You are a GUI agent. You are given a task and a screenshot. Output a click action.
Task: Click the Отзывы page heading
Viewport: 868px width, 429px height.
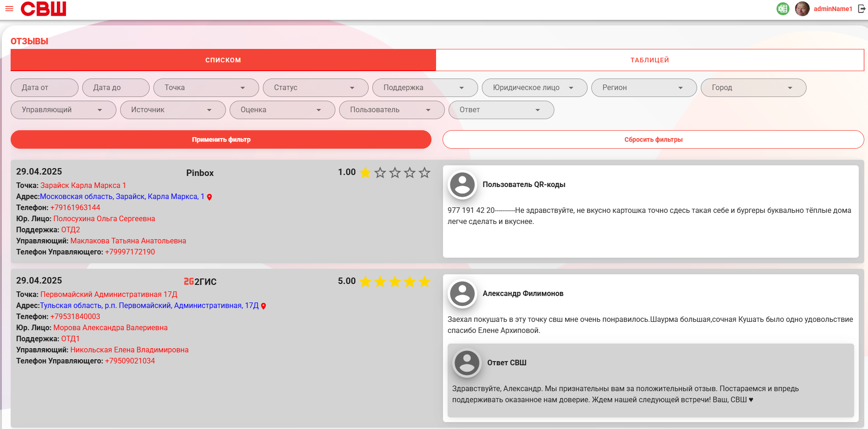coord(30,42)
